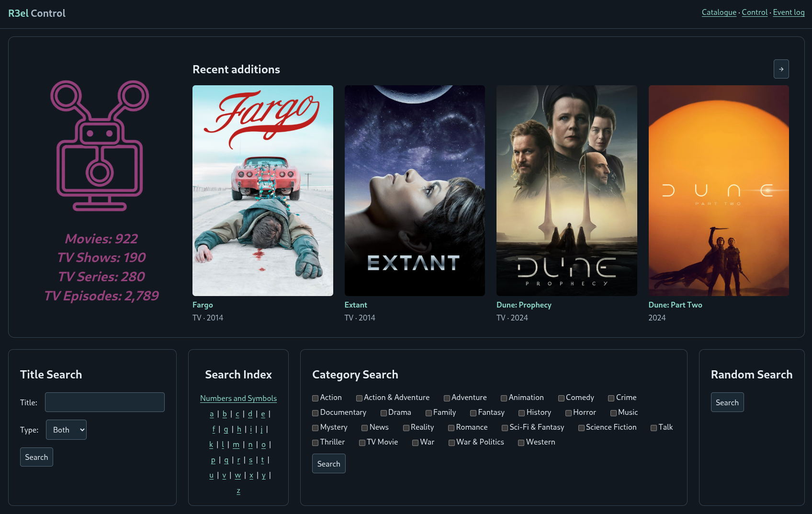Click the 'TV Series: 280' count text
This screenshot has width=812, height=514.
pos(101,277)
